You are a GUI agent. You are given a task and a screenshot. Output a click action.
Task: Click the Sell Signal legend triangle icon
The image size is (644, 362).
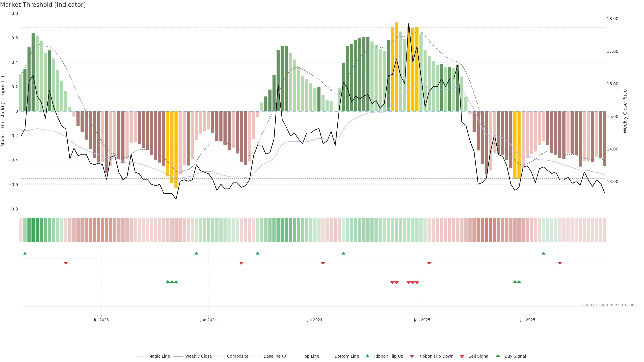tap(462, 356)
